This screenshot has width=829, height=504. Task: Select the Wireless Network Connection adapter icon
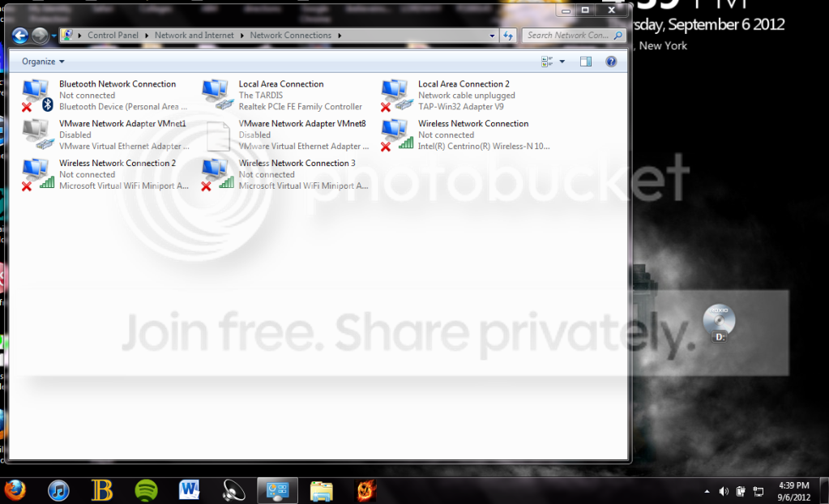click(x=396, y=135)
